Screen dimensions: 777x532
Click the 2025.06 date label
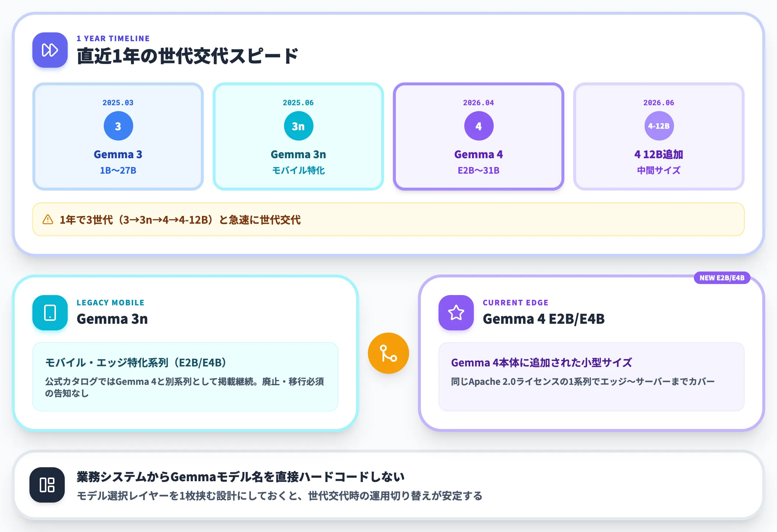(298, 103)
